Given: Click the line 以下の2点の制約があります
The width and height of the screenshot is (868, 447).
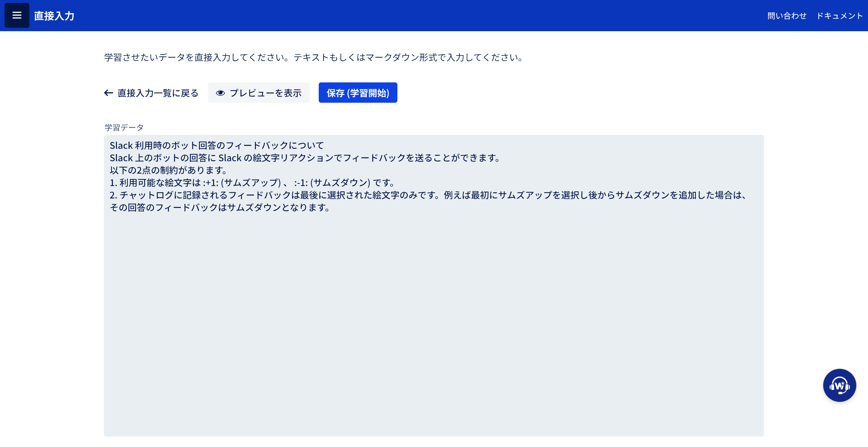Looking at the screenshot, I should tap(168, 170).
